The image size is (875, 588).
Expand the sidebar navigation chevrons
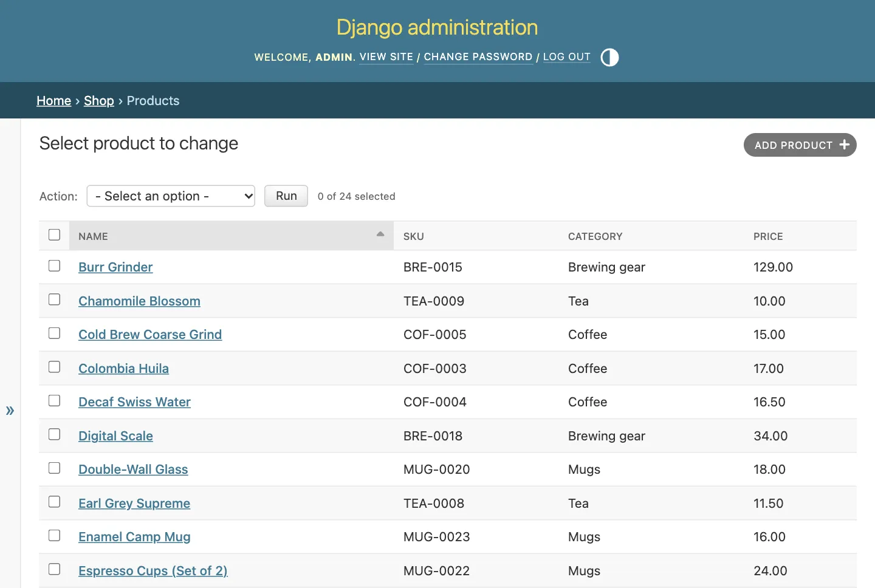coord(10,411)
